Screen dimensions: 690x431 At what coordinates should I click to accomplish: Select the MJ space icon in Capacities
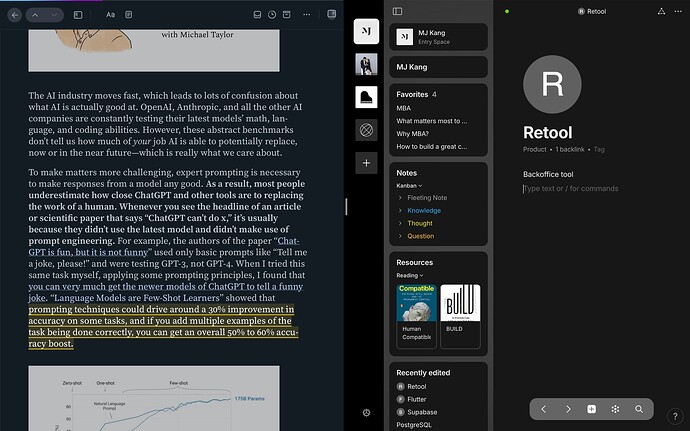pyautogui.click(x=366, y=31)
